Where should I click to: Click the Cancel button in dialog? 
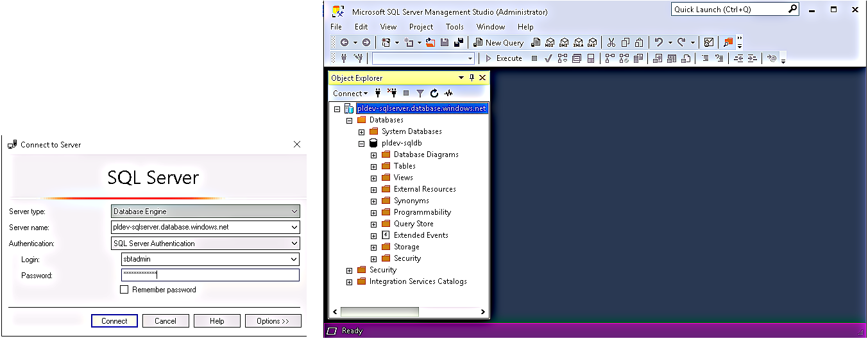click(x=166, y=321)
